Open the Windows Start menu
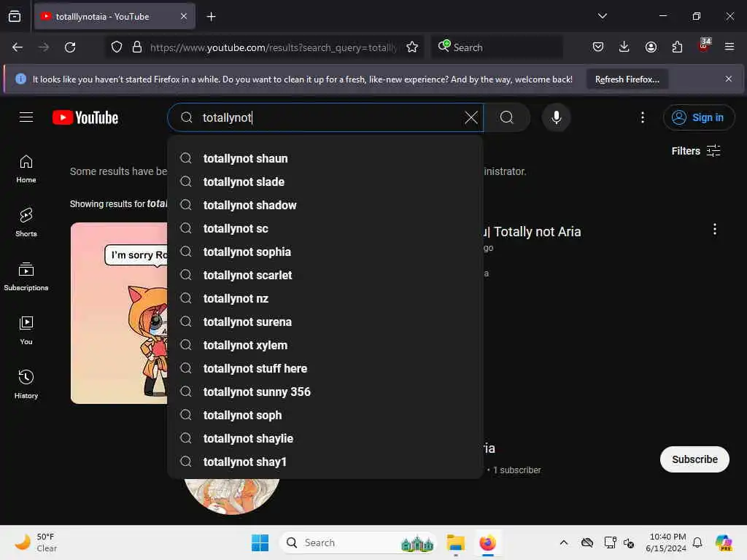This screenshot has width=747, height=560. coord(260,542)
